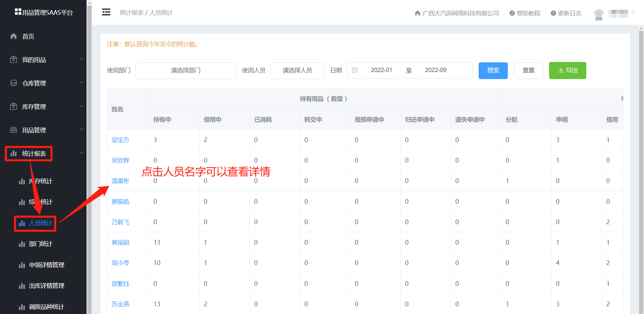Open details for 乃毅飞
Screen dimensions: 644x314
coord(120,222)
